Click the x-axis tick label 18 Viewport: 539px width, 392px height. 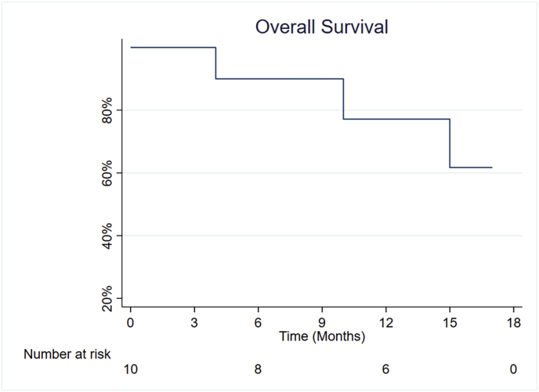tap(513, 322)
